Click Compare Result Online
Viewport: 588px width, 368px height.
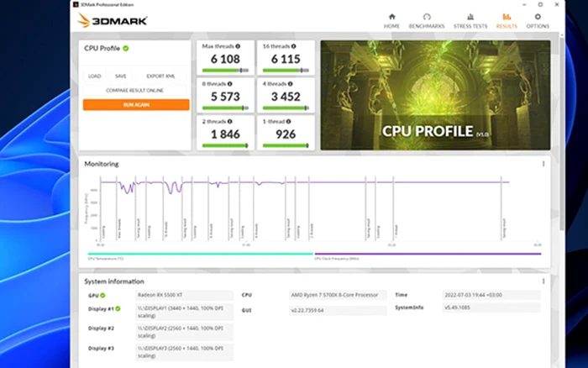[x=134, y=91]
